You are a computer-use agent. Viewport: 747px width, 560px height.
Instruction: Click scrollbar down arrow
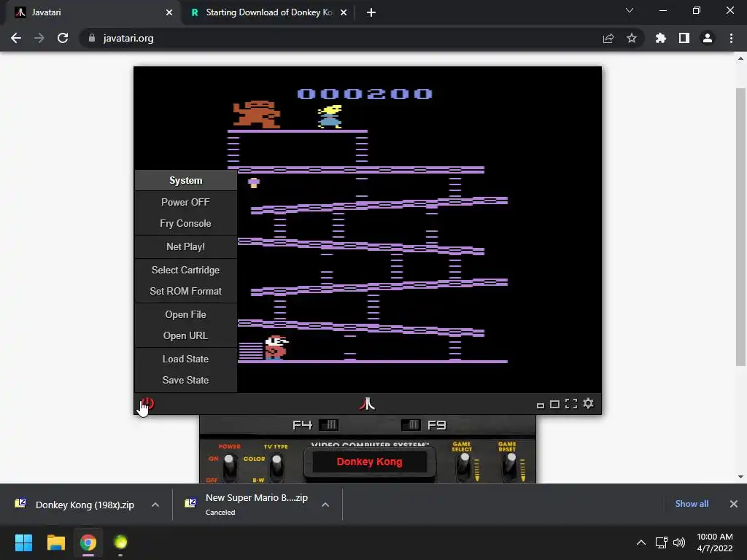tap(740, 477)
